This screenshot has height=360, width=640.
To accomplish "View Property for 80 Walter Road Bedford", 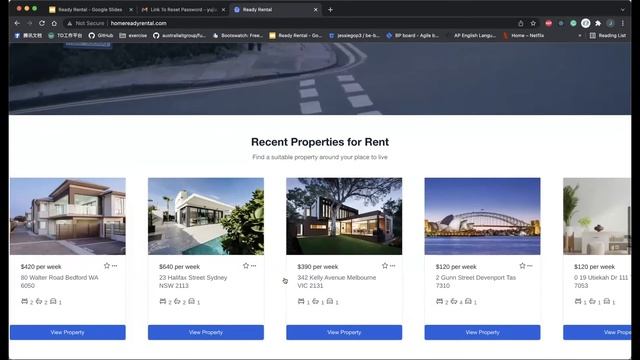I will [68, 332].
